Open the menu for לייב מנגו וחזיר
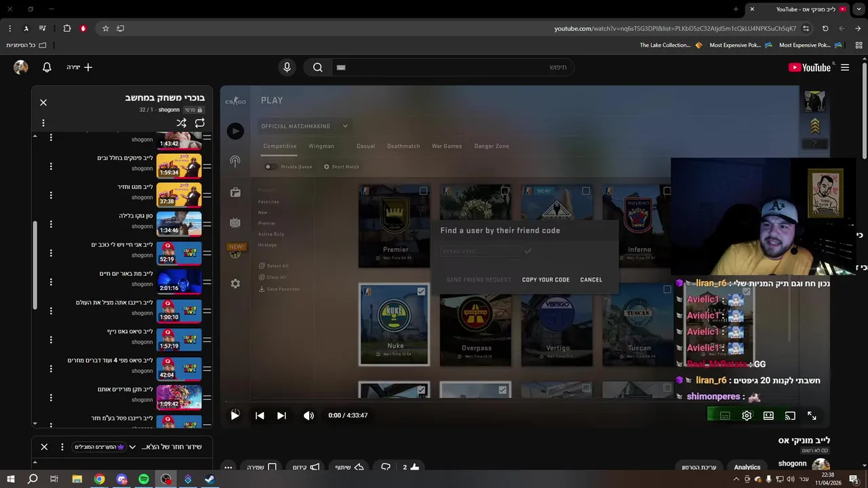This screenshot has width=868, height=488. coord(51,195)
